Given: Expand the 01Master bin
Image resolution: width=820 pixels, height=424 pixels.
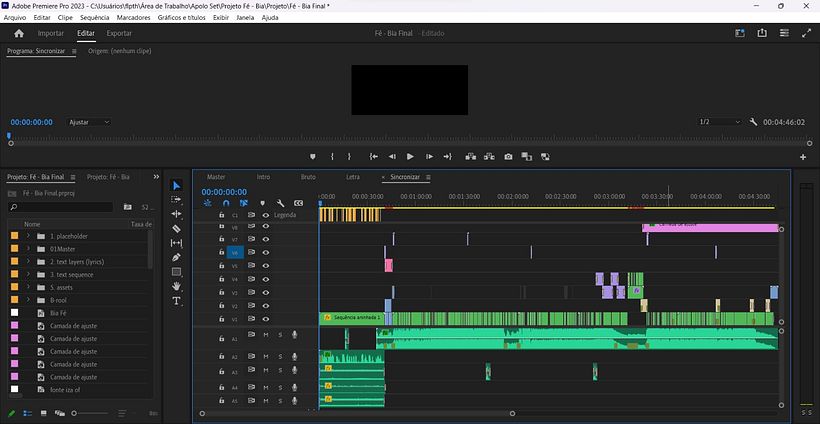Looking at the screenshot, I should coord(28,249).
